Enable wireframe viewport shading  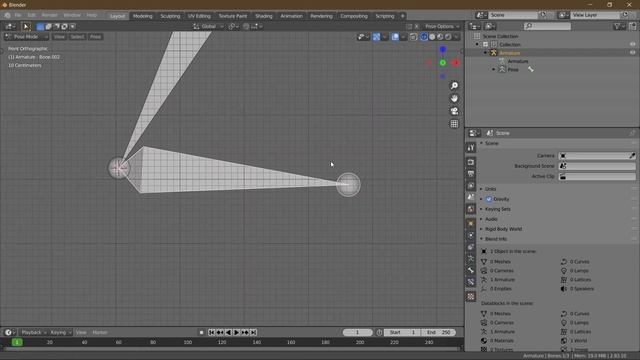(x=424, y=37)
